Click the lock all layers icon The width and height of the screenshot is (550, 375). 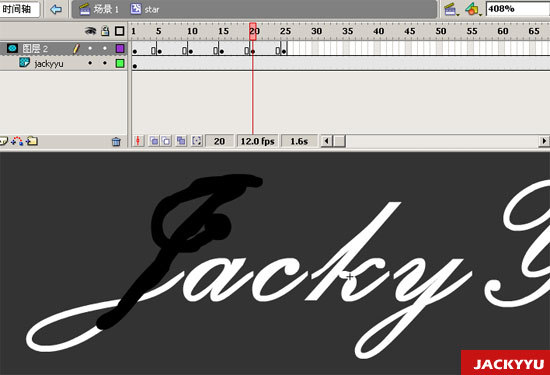point(105,31)
